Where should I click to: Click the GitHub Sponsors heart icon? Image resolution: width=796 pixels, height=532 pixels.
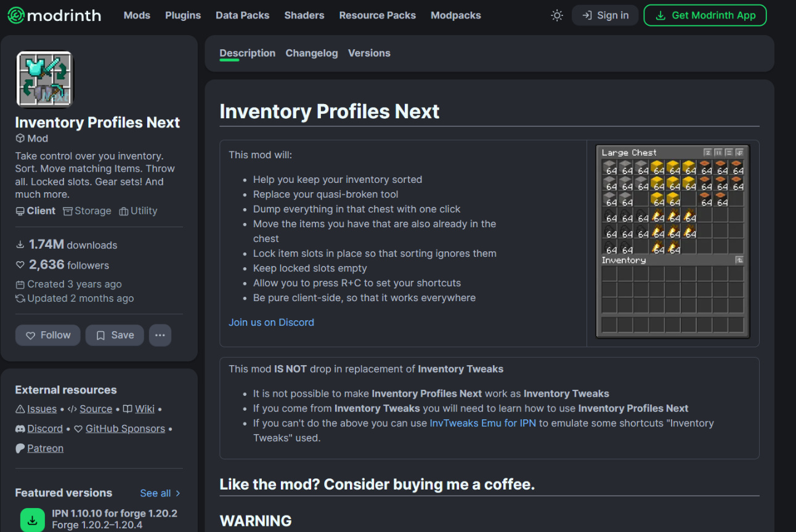(78, 429)
